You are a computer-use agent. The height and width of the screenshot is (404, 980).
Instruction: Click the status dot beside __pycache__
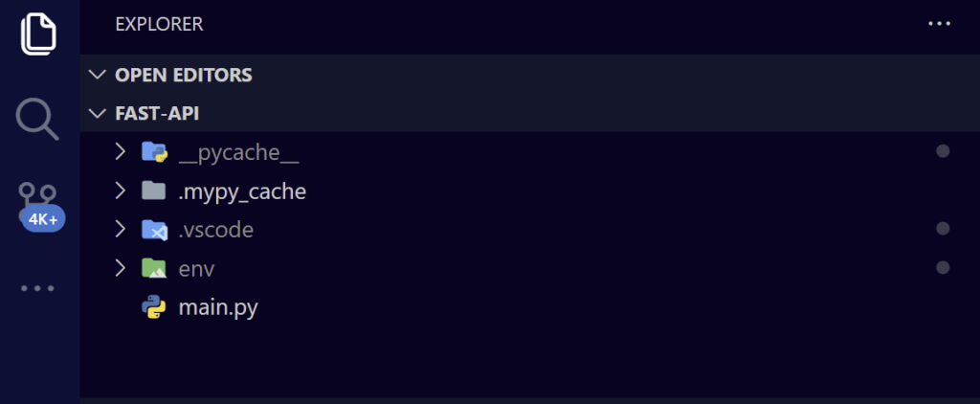click(x=943, y=151)
